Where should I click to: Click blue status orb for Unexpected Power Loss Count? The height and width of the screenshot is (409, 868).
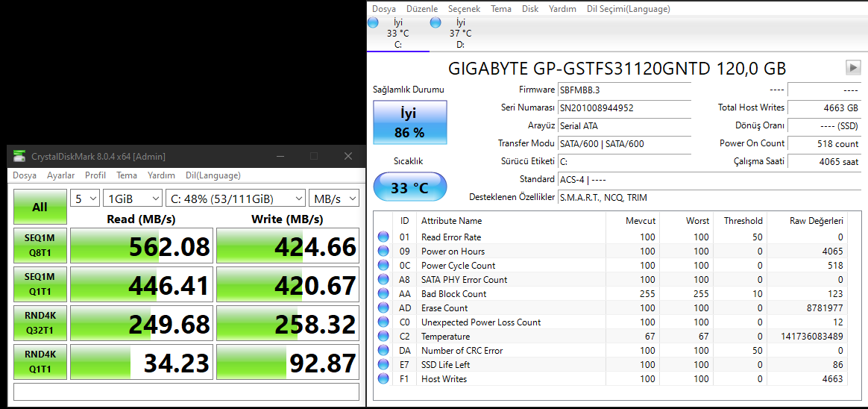(x=383, y=322)
